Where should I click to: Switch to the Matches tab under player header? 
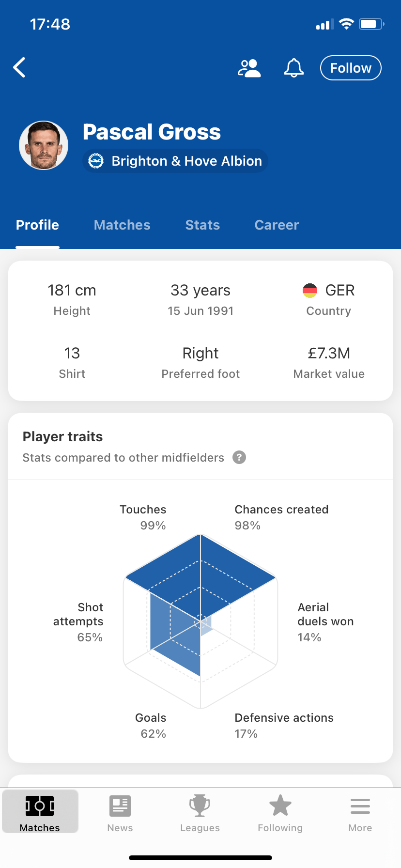tap(122, 225)
